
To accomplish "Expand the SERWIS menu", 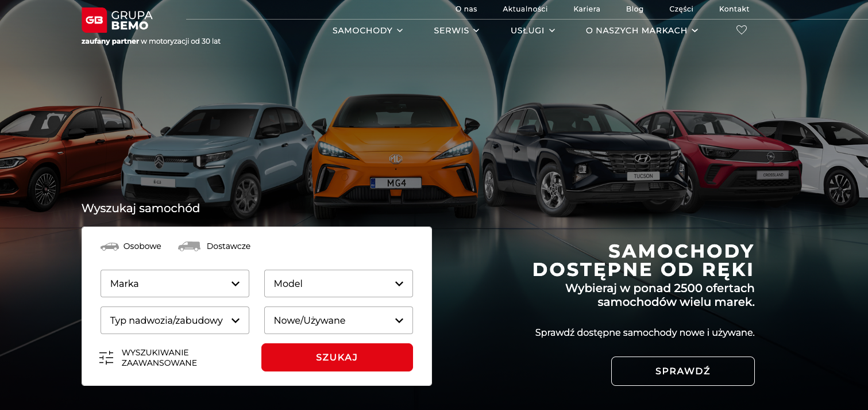I will point(457,30).
